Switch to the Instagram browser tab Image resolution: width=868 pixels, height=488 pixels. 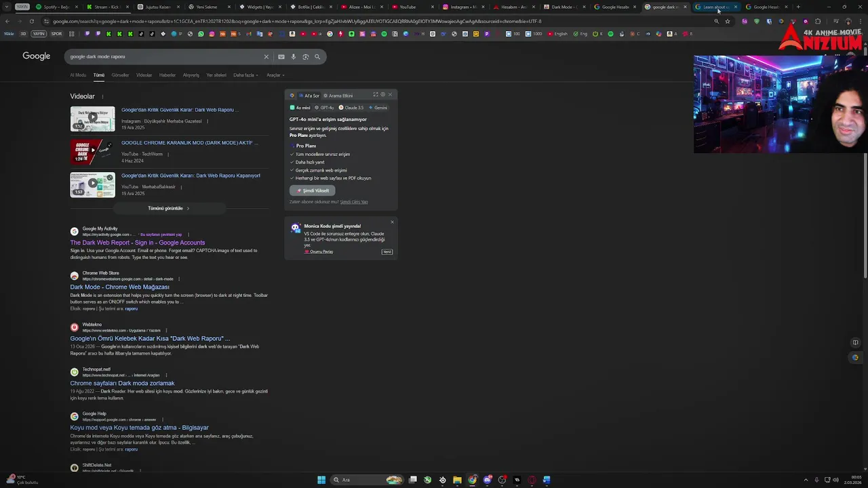(x=463, y=7)
